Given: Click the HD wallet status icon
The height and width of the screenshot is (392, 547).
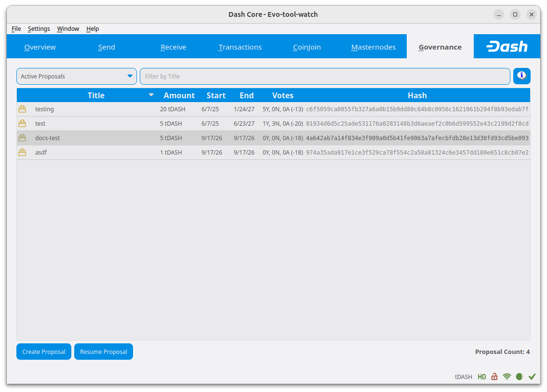Looking at the screenshot, I should [482, 377].
